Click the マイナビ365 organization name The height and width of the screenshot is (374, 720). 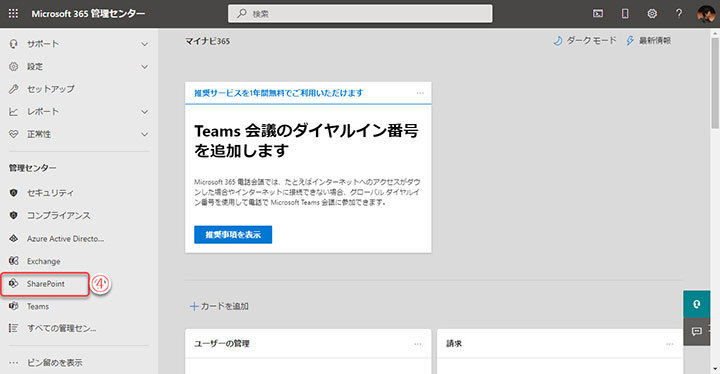(208, 41)
